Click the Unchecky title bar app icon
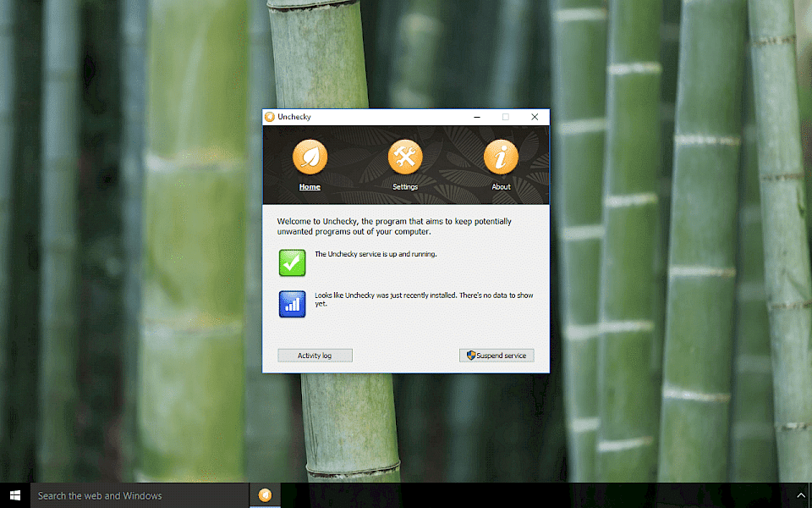Image resolution: width=812 pixels, height=508 pixels. [269, 117]
